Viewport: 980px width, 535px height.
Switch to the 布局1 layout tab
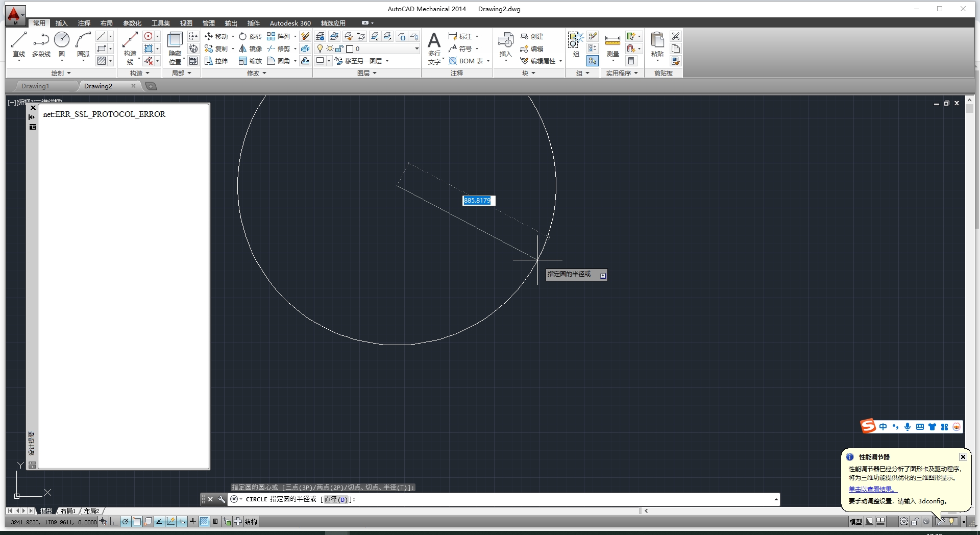point(67,510)
